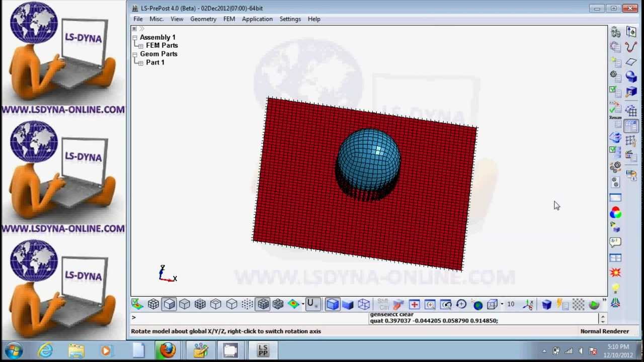Click the message log scroll arrows
The image size is (644, 362).
click(x=602, y=318)
